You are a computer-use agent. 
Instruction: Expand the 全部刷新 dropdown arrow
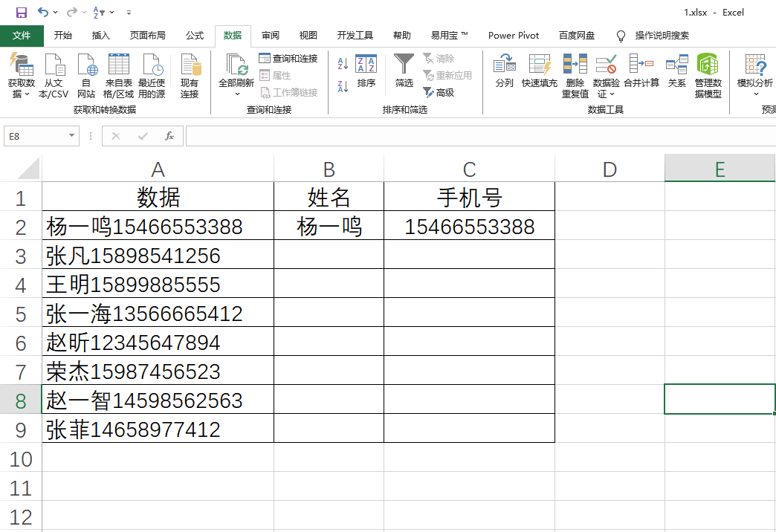click(237, 94)
